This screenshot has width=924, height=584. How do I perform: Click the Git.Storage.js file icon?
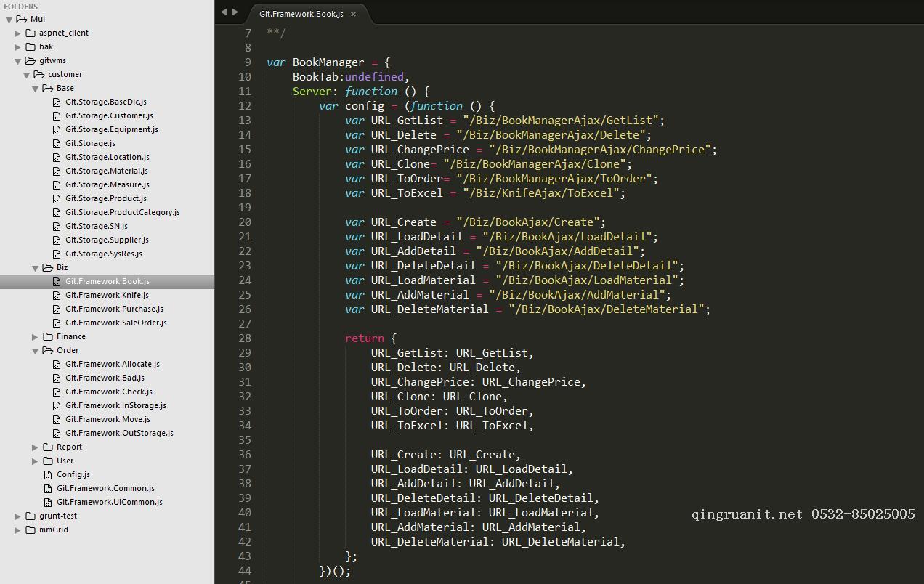[x=57, y=143]
